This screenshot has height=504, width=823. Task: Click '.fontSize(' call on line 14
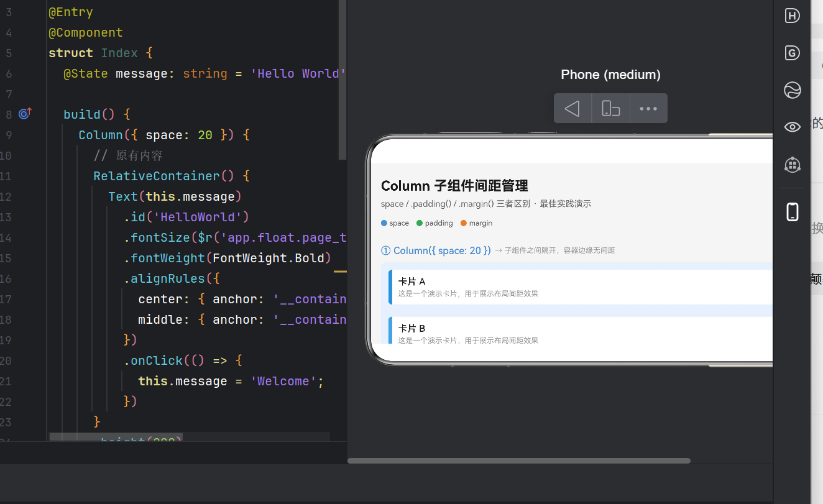(160, 237)
